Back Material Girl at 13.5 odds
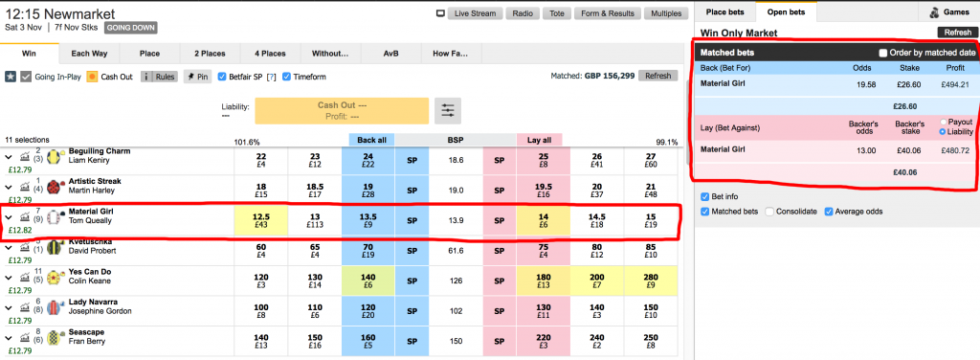Viewport: 980px width, 360px height. 368,220
